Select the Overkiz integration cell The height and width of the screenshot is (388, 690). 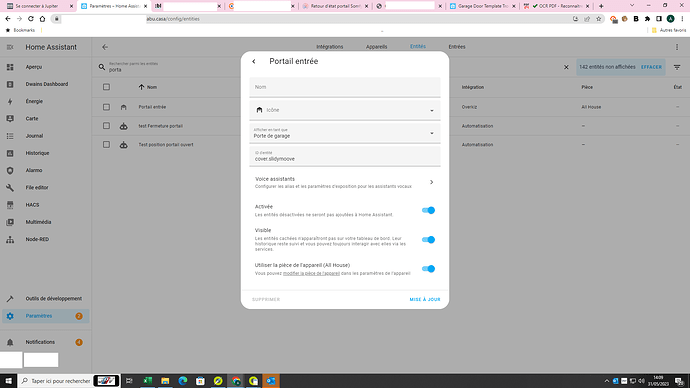[469, 107]
